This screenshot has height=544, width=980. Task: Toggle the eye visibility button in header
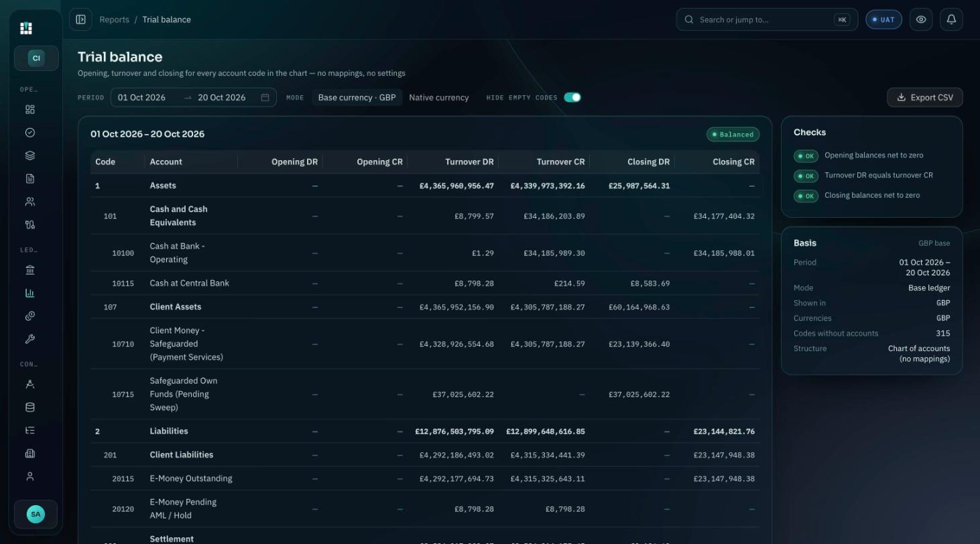pyautogui.click(x=921, y=19)
